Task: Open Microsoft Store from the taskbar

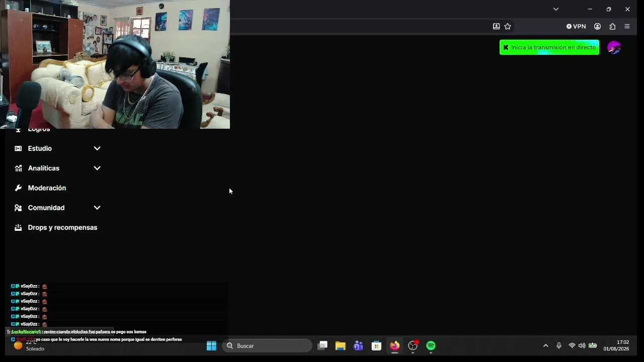Action: pos(376,346)
